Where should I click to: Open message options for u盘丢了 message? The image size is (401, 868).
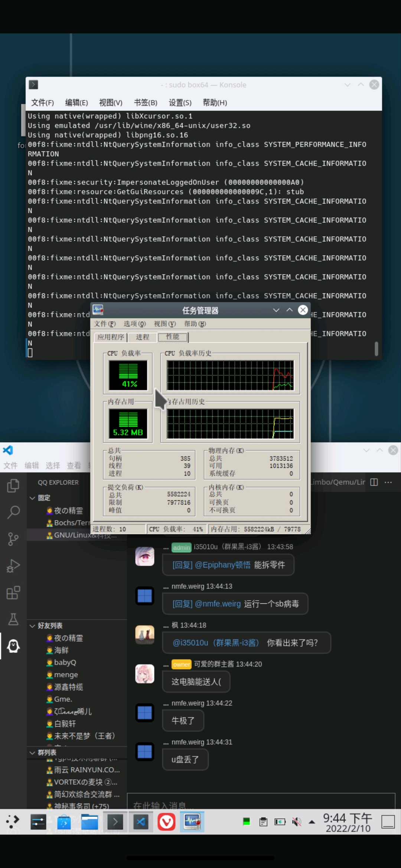pyautogui.click(x=166, y=742)
